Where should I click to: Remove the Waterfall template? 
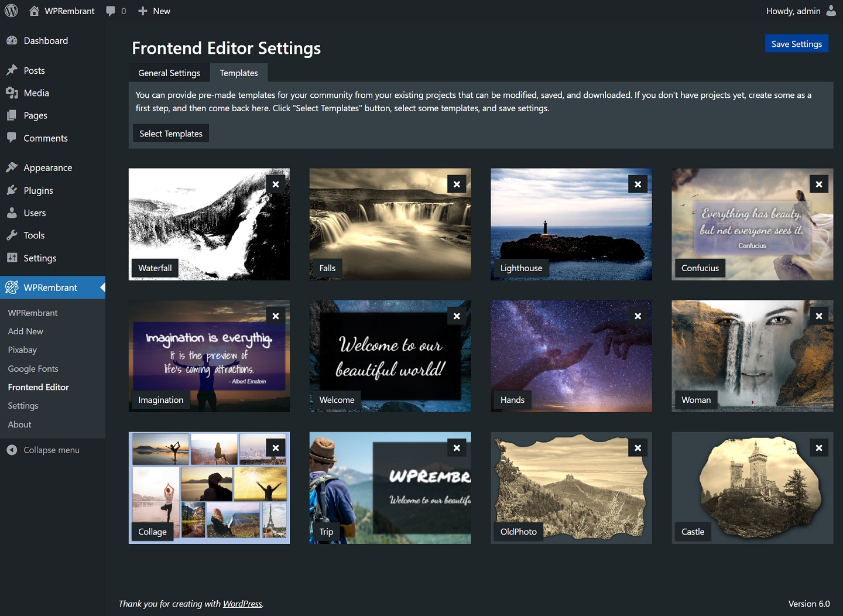click(276, 184)
